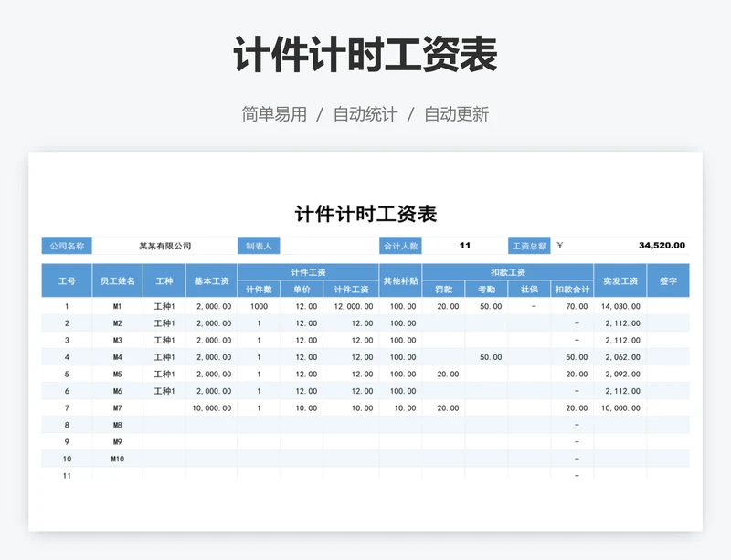The width and height of the screenshot is (731, 560).
Task: Select the piece count cell 1000
Action: pos(259,306)
